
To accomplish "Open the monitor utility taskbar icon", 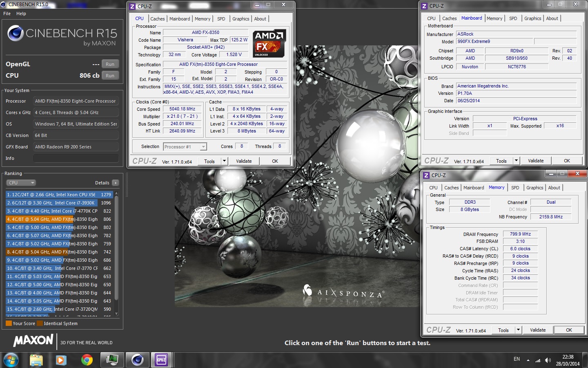I will (112, 360).
